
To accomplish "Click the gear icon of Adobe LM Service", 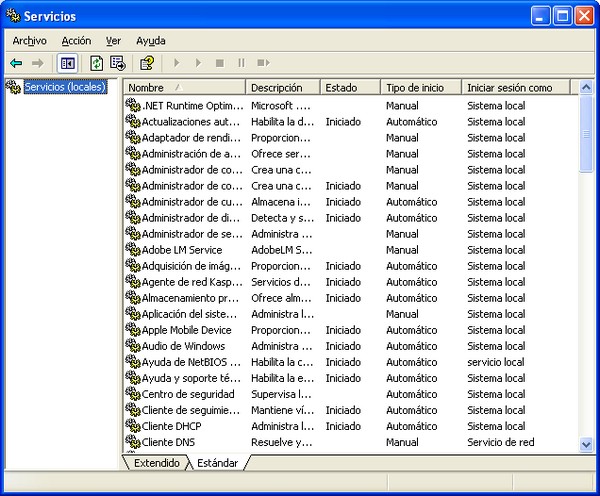I will 133,250.
